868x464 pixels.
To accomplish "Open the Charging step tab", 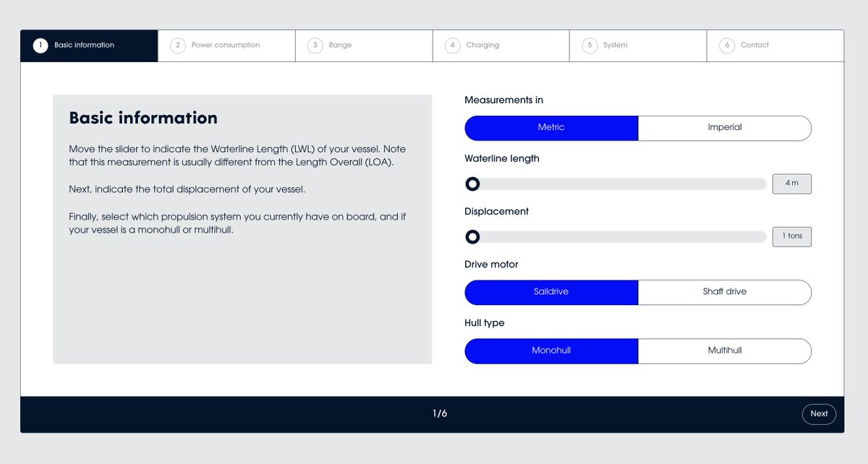I will pyautogui.click(x=501, y=46).
